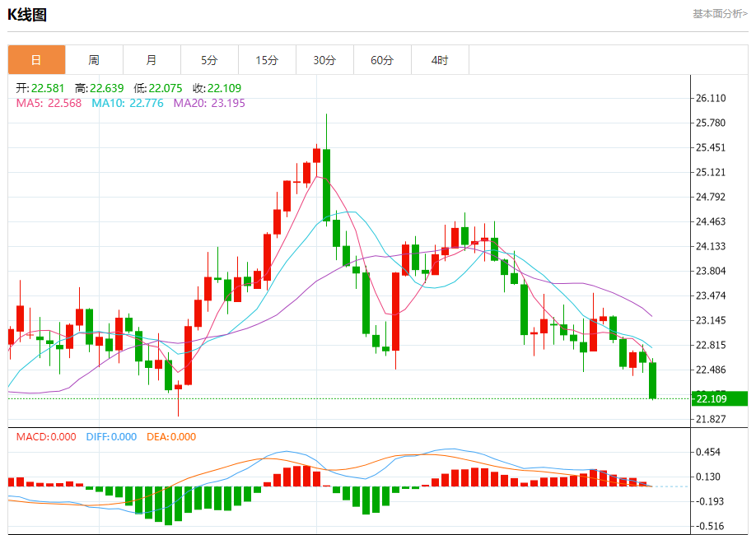
Task: Open the 4时 interval tab
Action: click(440, 60)
